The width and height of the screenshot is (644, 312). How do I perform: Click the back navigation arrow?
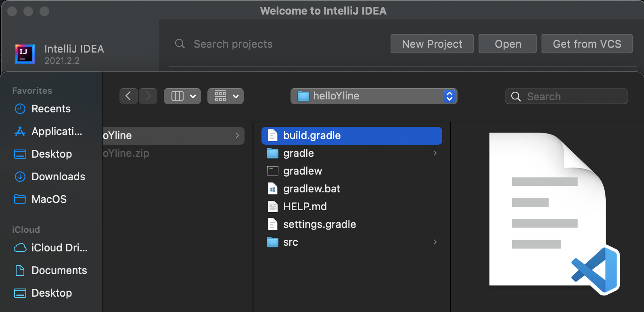point(128,96)
